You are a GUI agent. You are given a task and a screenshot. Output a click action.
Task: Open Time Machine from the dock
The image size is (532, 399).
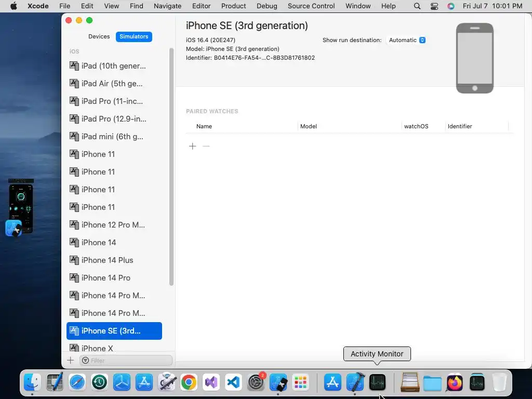click(99, 382)
